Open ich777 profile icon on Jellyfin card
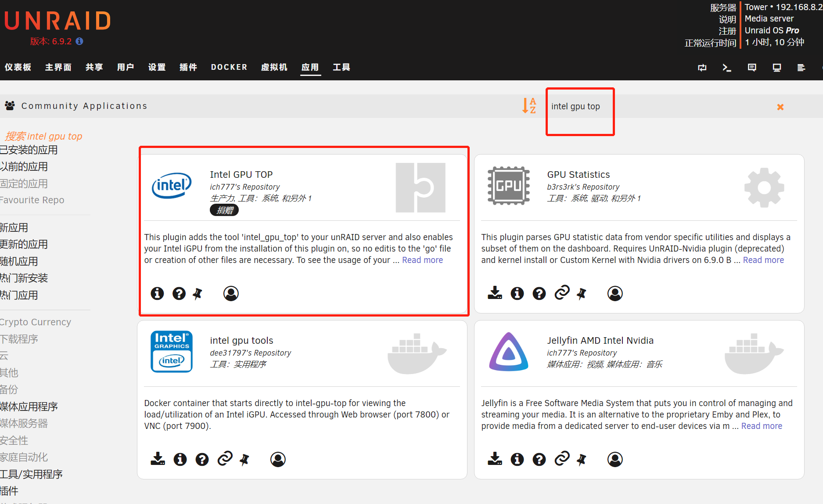This screenshot has width=823, height=504. point(615,459)
